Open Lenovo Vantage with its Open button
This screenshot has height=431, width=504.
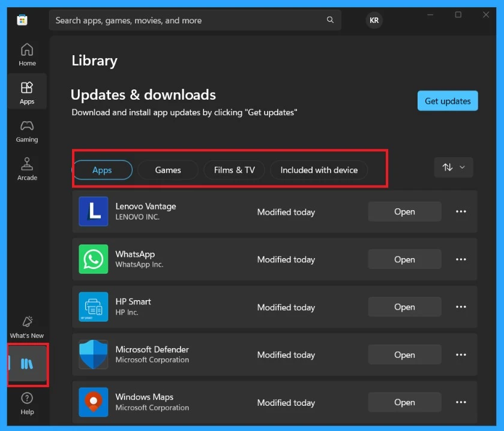click(x=404, y=212)
